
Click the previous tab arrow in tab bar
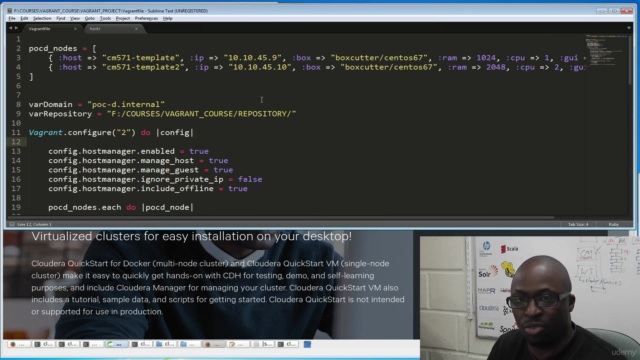(11, 28)
